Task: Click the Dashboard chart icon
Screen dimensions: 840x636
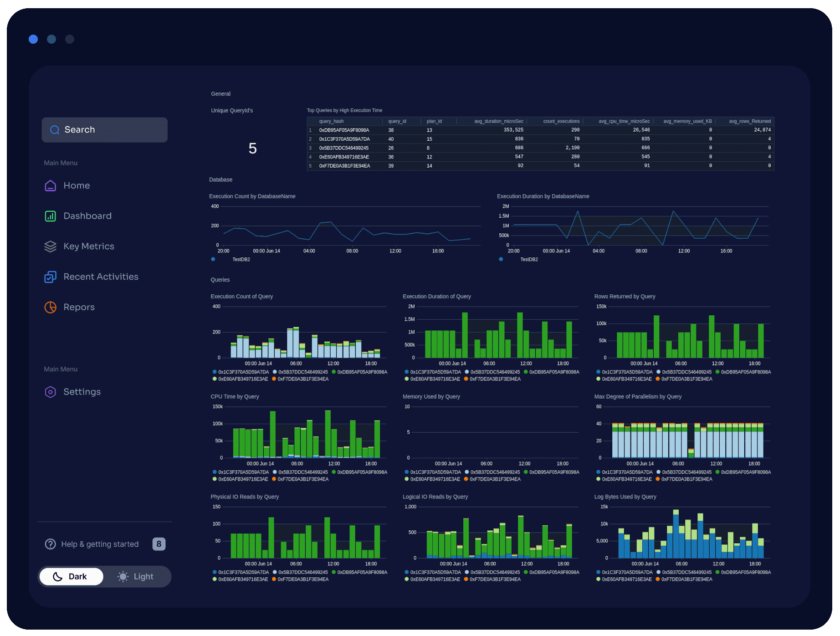Action: point(51,216)
